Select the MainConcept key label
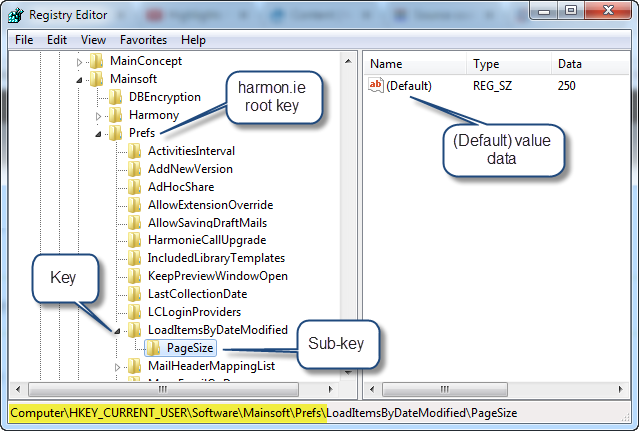The width and height of the screenshot is (639, 431). point(146,61)
